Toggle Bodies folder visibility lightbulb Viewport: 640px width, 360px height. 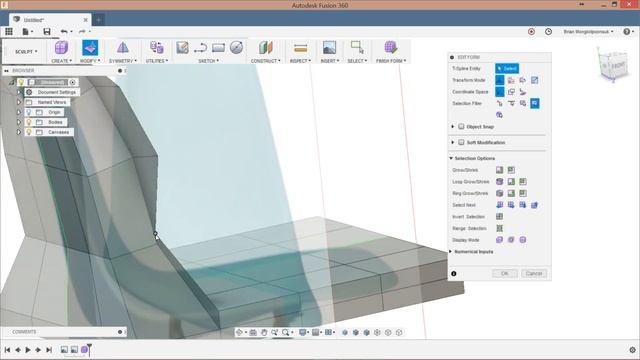(x=29, y=122)
